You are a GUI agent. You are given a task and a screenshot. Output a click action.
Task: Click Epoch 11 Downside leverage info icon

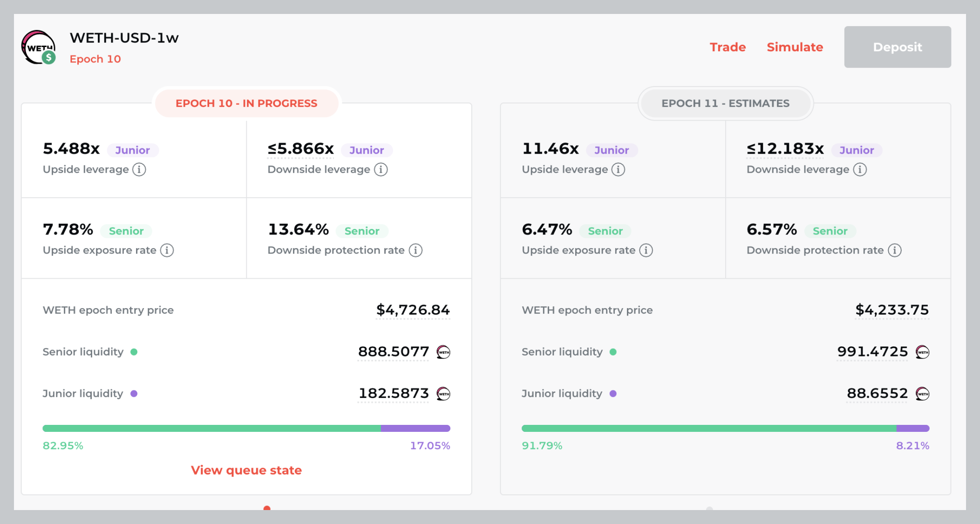[860, 169]
